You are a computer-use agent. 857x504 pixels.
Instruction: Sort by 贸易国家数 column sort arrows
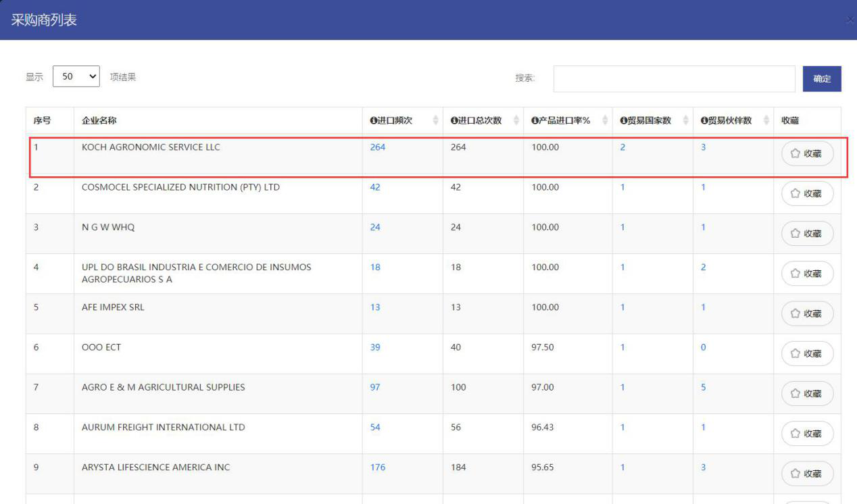tap(685, 121)
